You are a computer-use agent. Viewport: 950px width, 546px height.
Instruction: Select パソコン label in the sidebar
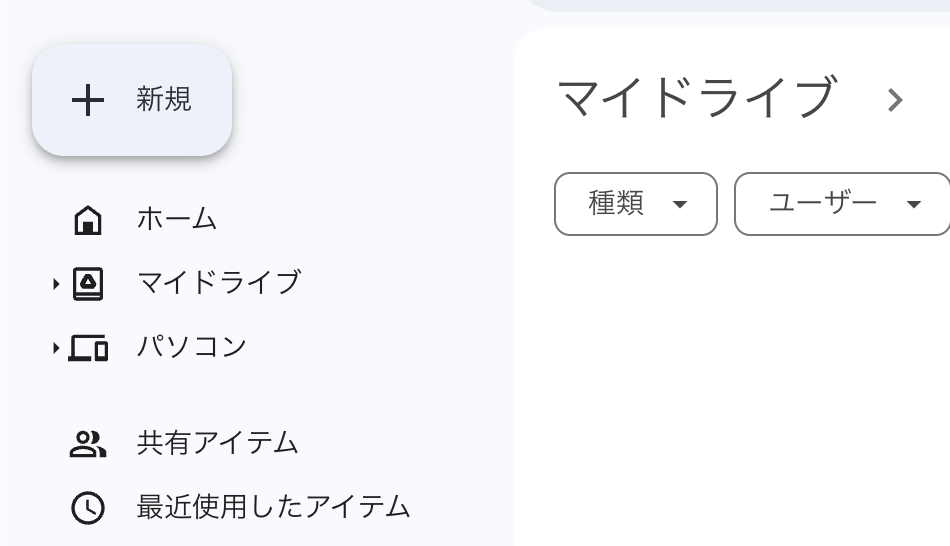[x=191, y=347]
